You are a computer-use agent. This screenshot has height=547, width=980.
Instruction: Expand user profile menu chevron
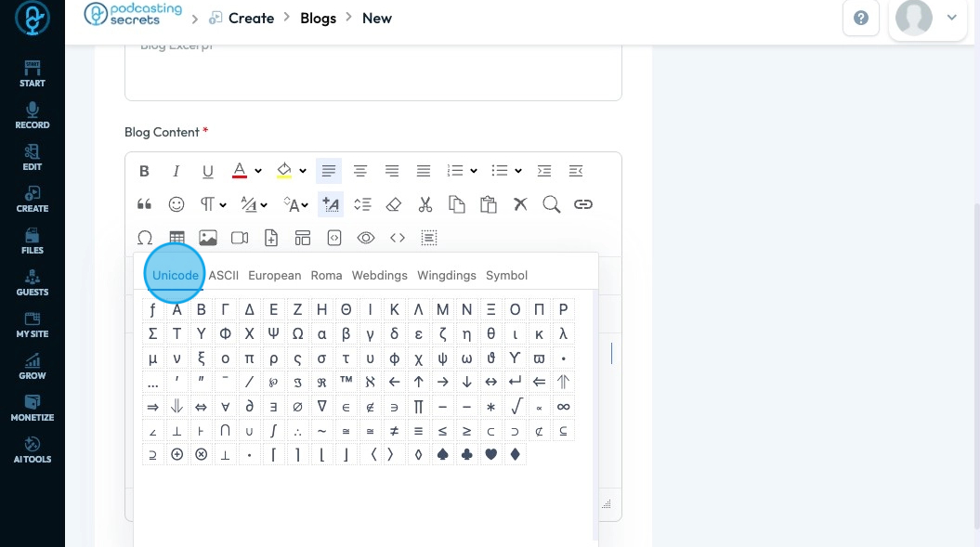(x=951, y=18)
